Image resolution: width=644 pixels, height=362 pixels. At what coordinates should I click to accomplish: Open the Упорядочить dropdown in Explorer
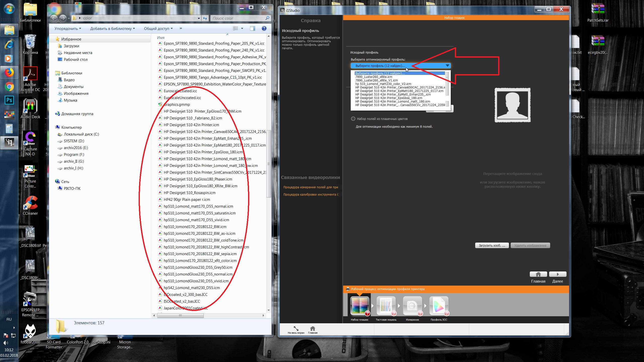(x=68, y=28)
